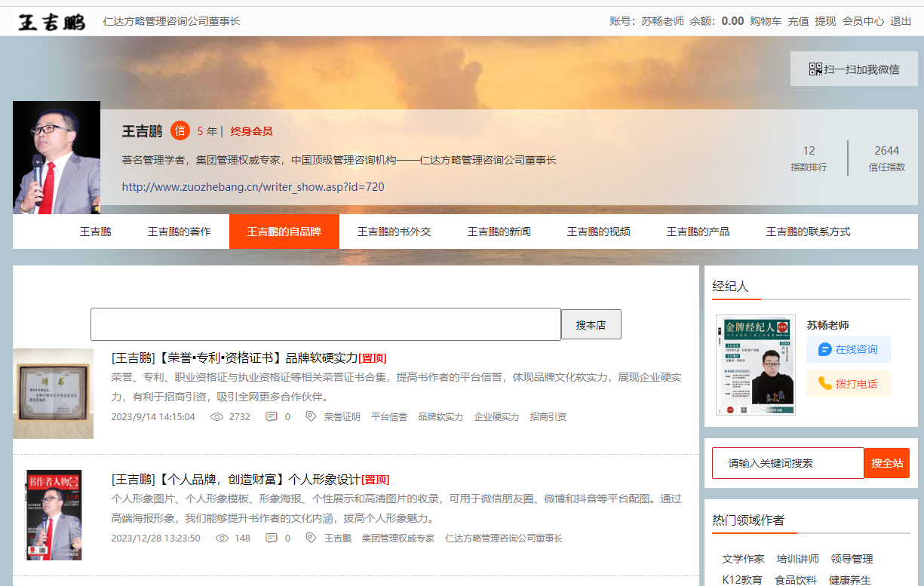
Task: Click the 王吉鹏 calligraphy logo
Action: click(51, 22)
